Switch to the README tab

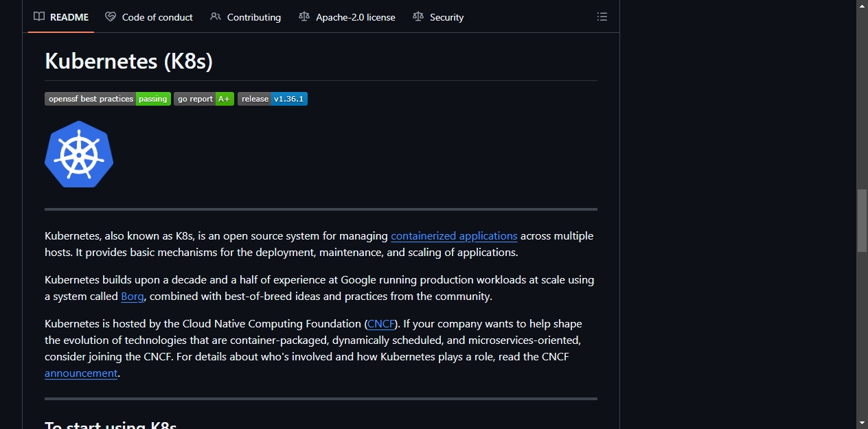[x=61, y=17]
